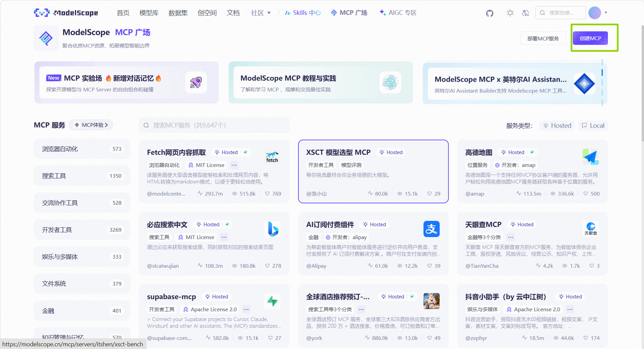Click heart icon on 必应搜索中文 card
The height and width of the screenshot is (349, 644).
[x=267, y=266]
